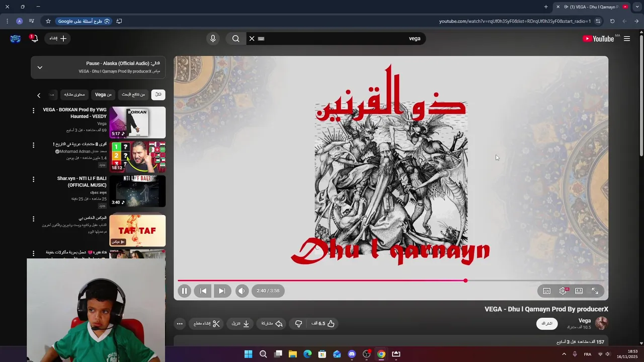Open options for VEGA - BORKAN video

pyautogui.click(x=34, y=111)
